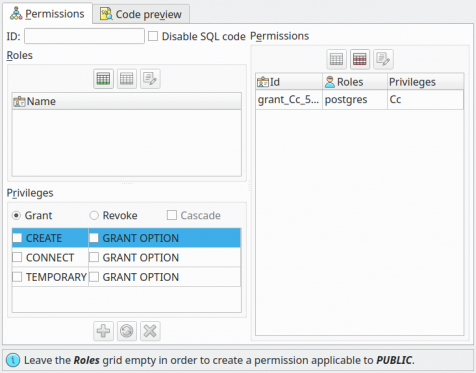Enable the Disable SQL code checkbox
Screen dimensions: 476x373
[x=153, y=36]
